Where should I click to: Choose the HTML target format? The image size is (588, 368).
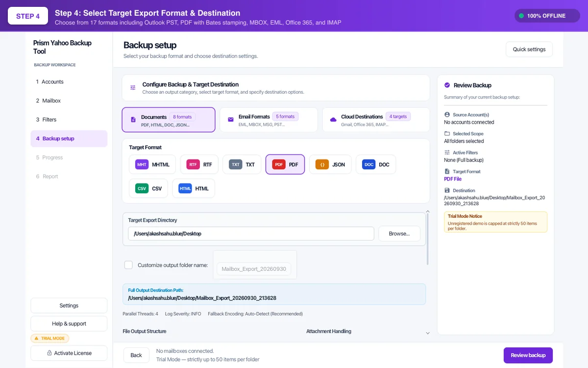[194, 188]
